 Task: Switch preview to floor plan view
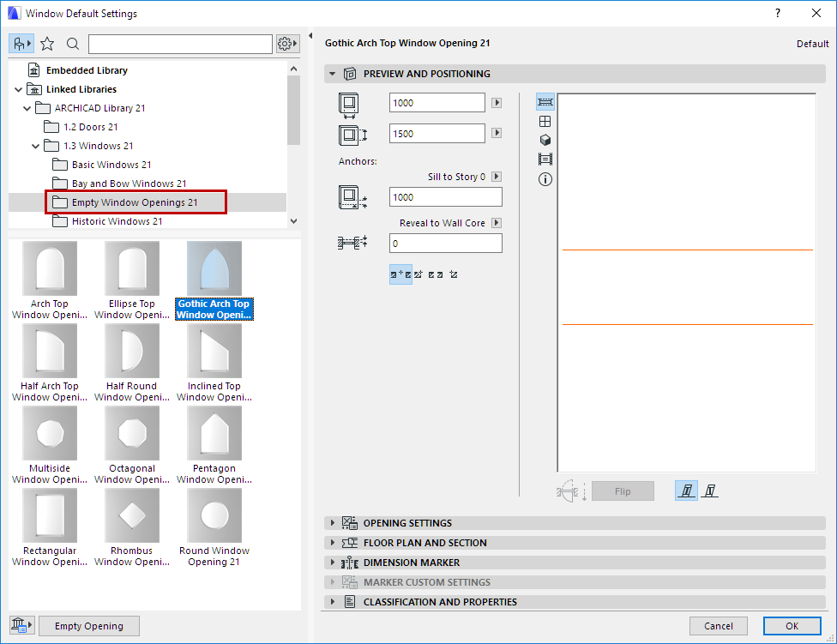coord(545,102)
